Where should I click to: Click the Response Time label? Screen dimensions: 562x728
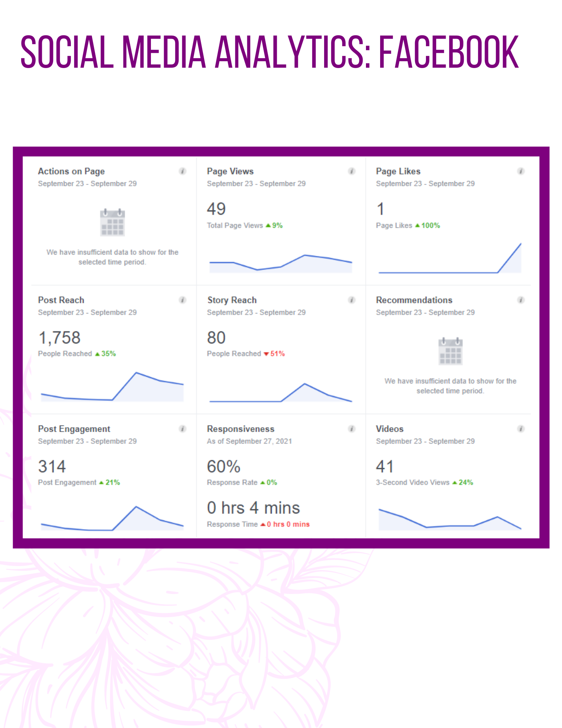[232, 525]
